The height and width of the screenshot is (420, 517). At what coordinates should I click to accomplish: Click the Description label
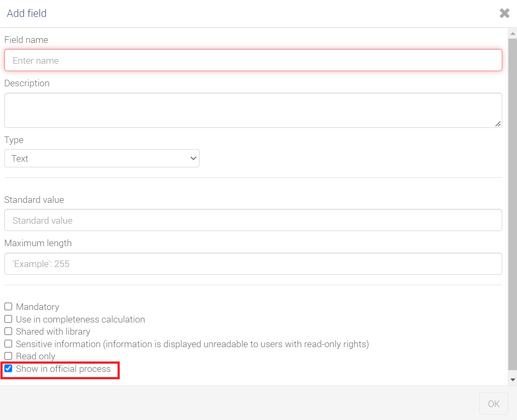click(27, 83)
